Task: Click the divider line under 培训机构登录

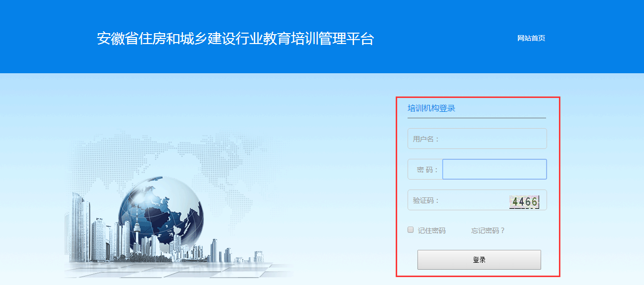Action: (477, 118)
